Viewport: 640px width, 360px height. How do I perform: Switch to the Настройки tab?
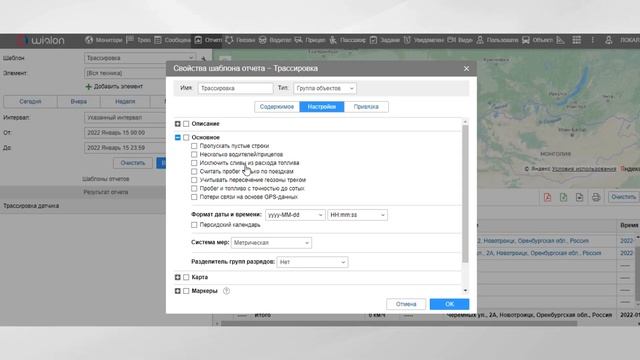[x=322, y=107]
